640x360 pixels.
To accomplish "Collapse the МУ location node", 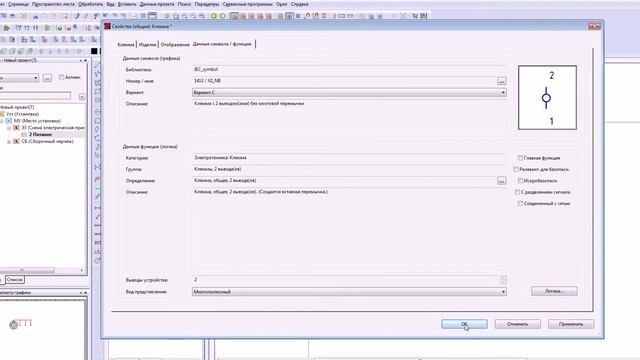I will pyautogui.click(x=2, y=121).
